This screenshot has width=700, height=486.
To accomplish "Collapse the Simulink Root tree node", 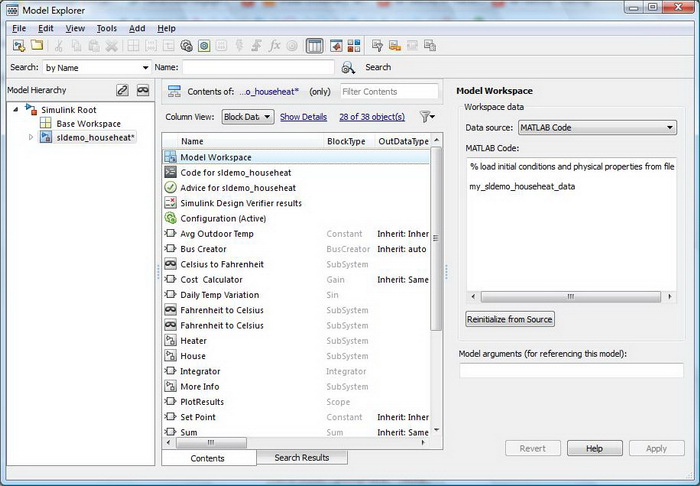I will coord(16,109).
